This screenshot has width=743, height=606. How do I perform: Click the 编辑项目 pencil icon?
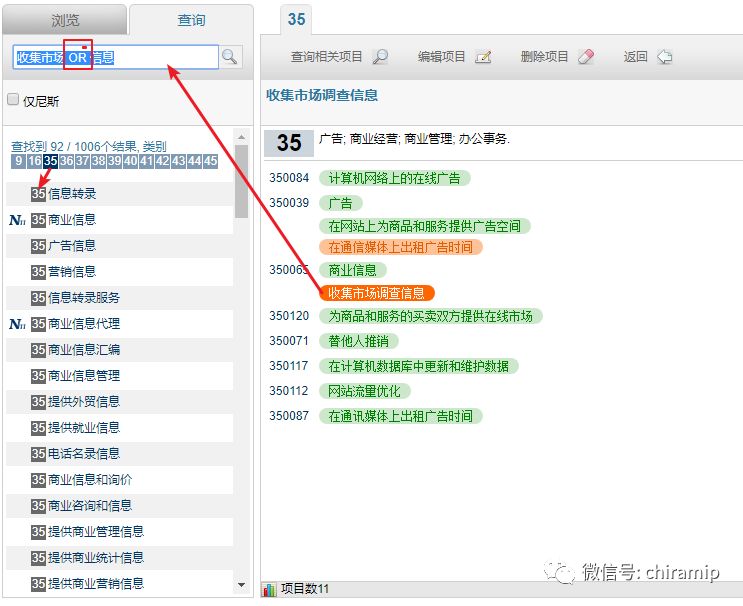(483, 57)
